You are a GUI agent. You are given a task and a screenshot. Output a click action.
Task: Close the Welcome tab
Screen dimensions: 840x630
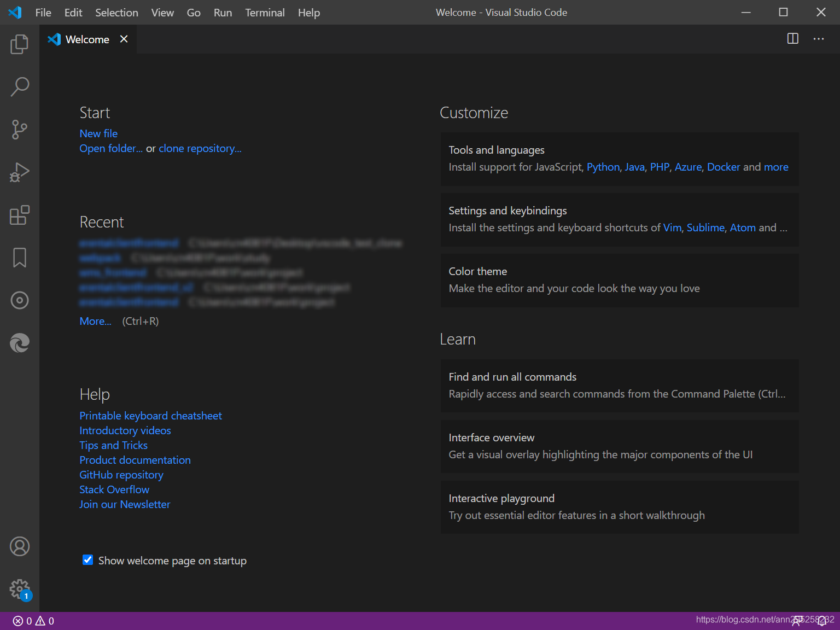[x=124, y=39]
